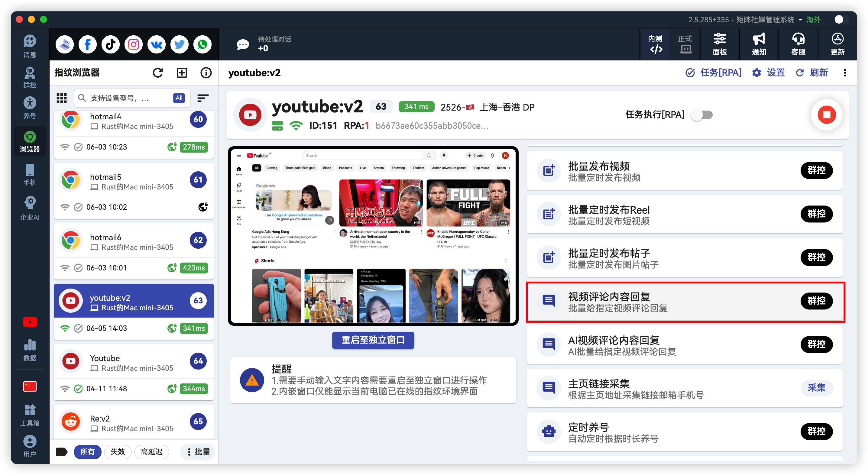Select the 内测 mode
Image resolution: width=868 pixels, height=475 pixels.
click(655, 44)
